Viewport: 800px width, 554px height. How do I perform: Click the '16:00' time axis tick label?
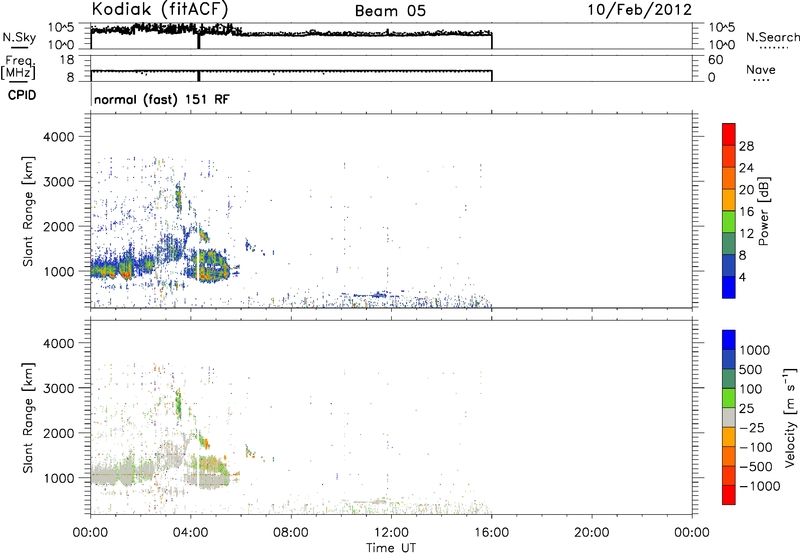click(491, 533)
